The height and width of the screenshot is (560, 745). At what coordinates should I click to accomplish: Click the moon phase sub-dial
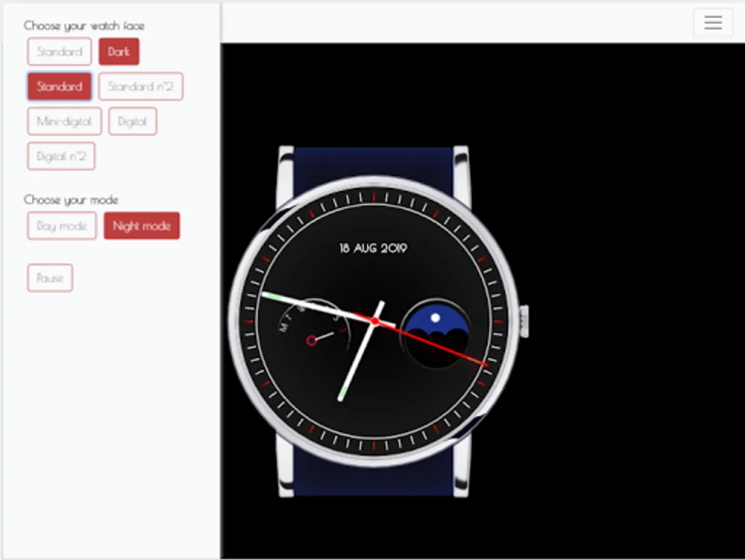(x=436, y=334)
